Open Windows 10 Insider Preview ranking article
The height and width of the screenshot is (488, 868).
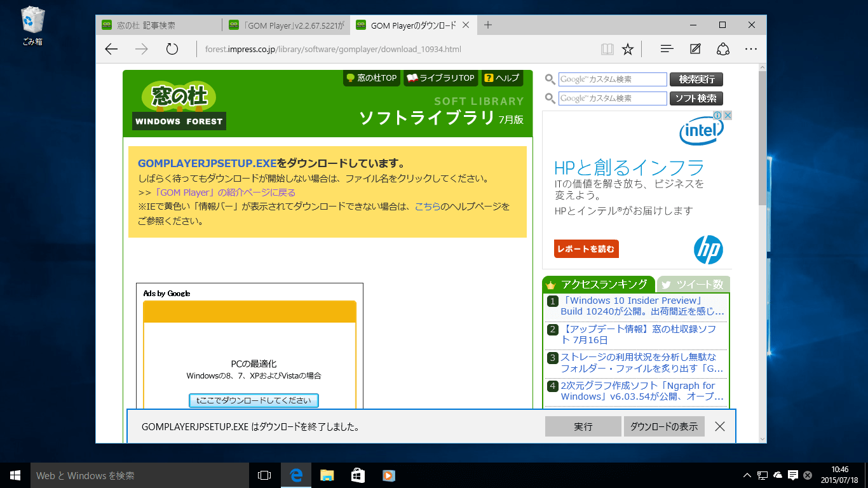[642, 306]
